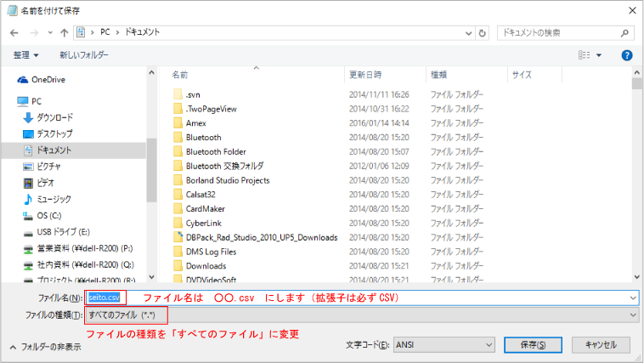644x363 pixels.
Task: Click the help question mark icon
Action: [626, 54]
